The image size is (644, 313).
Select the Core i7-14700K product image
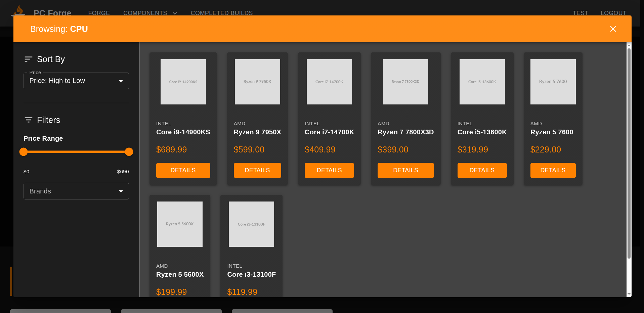point(329,82)
